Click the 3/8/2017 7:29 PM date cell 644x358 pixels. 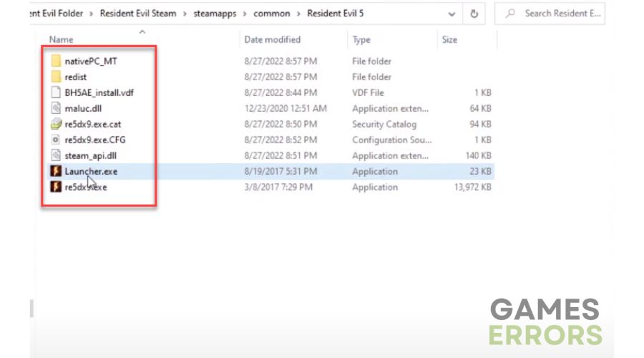coord(278,187)
